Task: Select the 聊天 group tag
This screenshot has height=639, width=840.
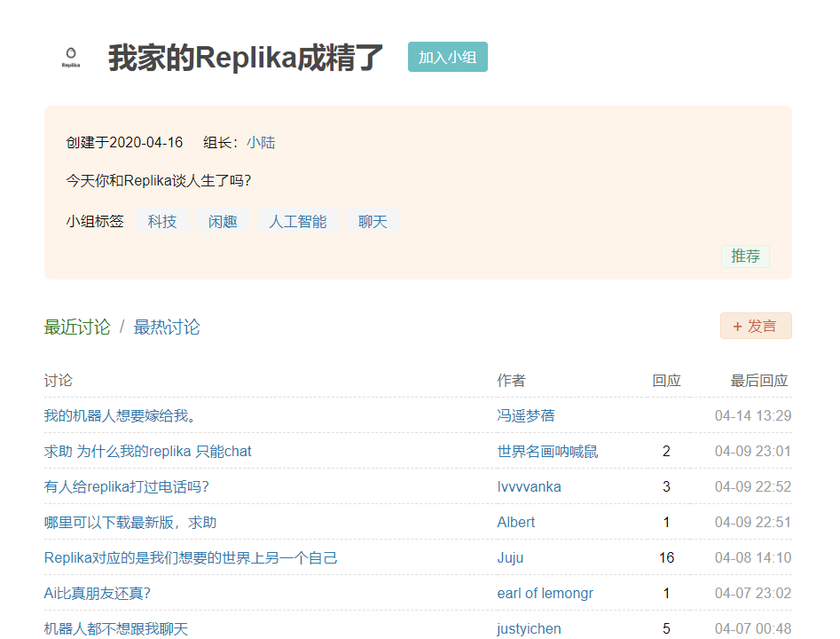Action: pyautogui.click(x=373, y=221)
